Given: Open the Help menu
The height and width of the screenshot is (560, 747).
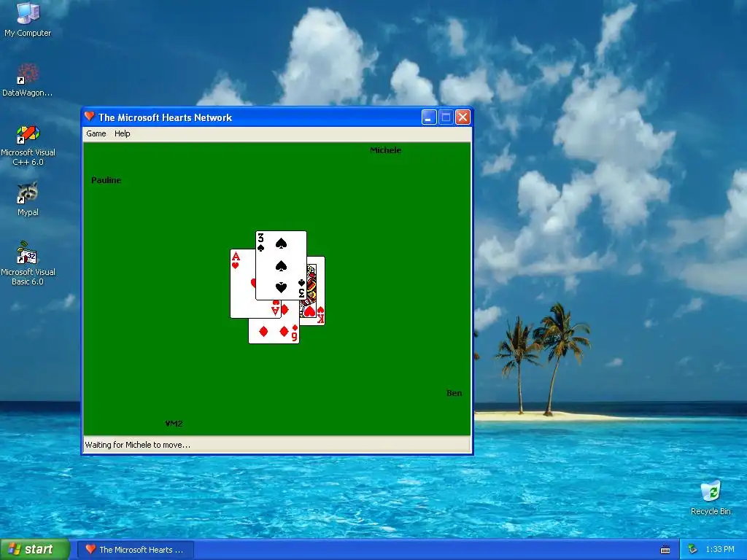Looking at the screenshot, I should click(122, 134).
